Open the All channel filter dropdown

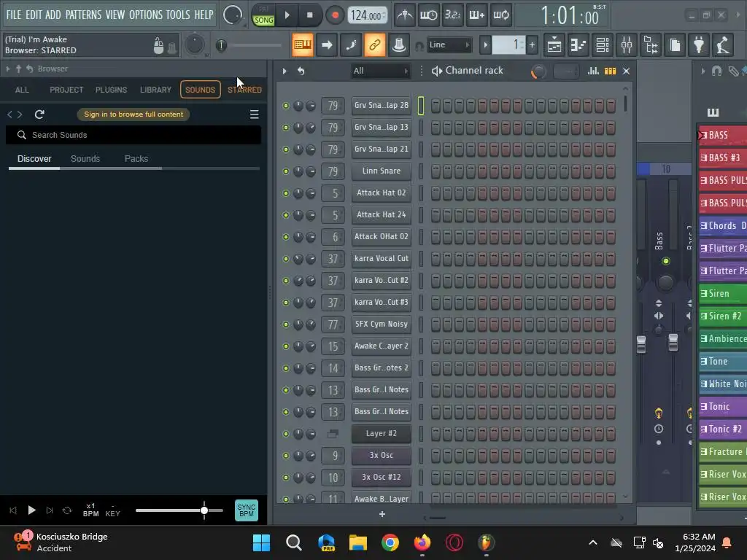point(381,71)
